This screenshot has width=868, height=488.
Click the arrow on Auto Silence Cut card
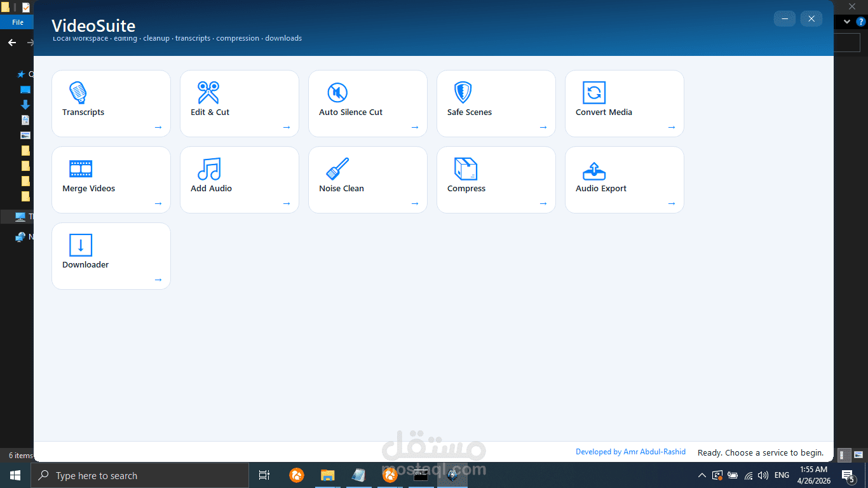click(415, 127)
